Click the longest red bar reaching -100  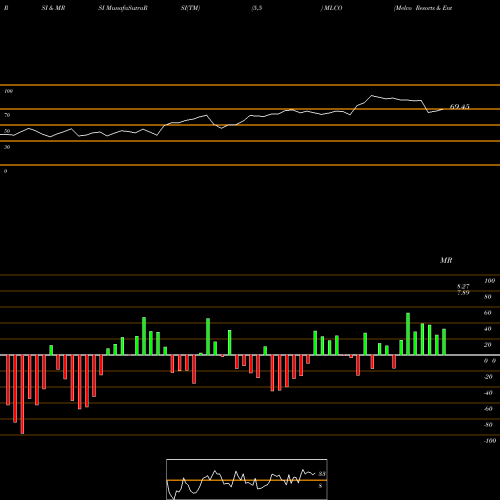click(22, 394)
